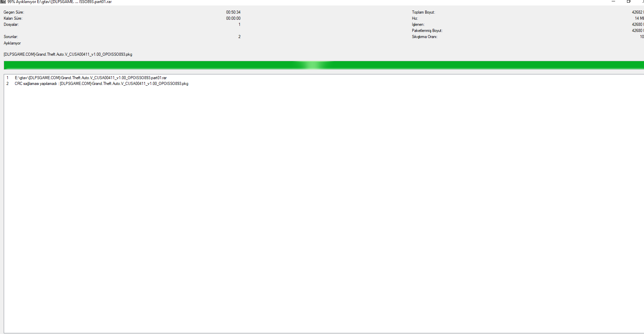Click the Geçen Süre label

pos(14,12)
